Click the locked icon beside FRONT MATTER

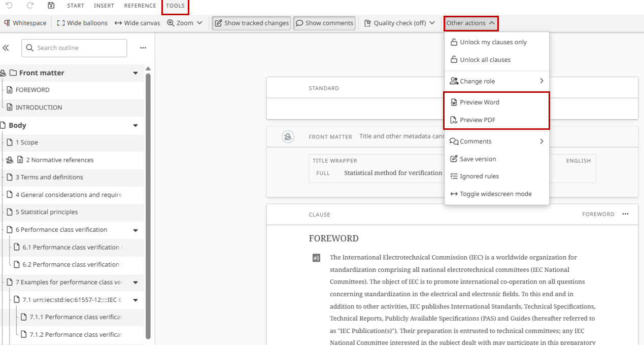288,136
